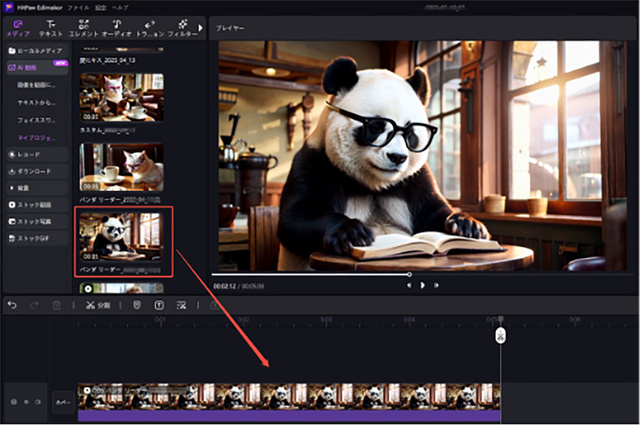Switch to the テキスト (Text) tab

(50, 27)
